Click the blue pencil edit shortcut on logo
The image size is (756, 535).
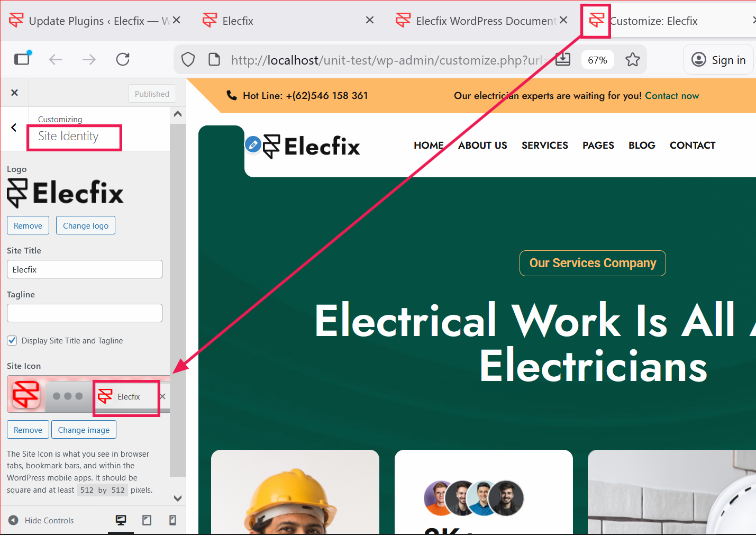tap(253, 144)
